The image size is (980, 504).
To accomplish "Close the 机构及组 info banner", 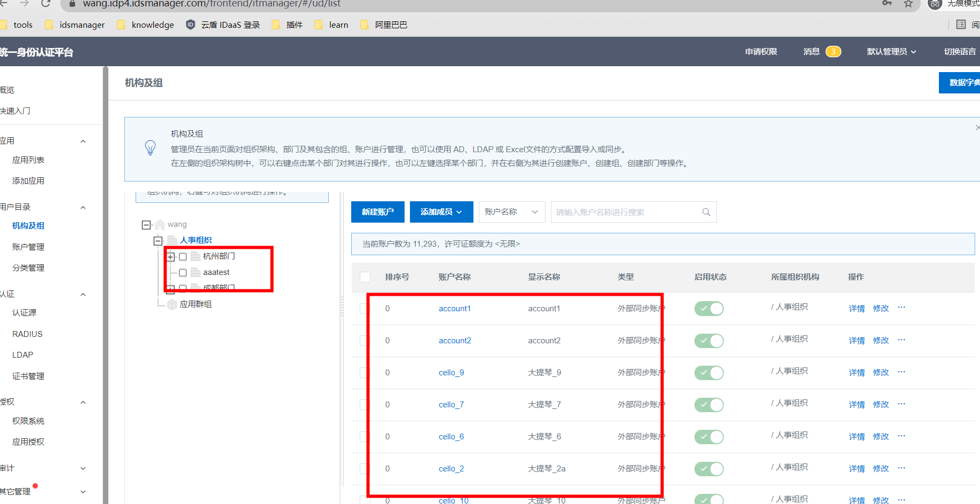I will 977,128.
